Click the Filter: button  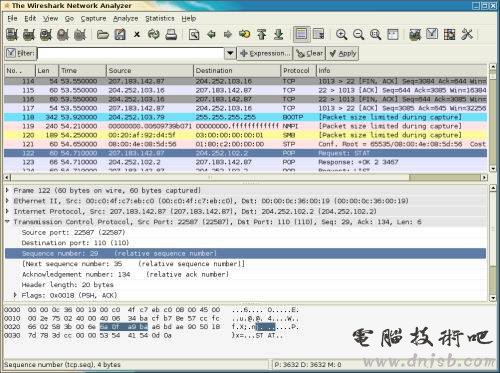pos(20,53)
